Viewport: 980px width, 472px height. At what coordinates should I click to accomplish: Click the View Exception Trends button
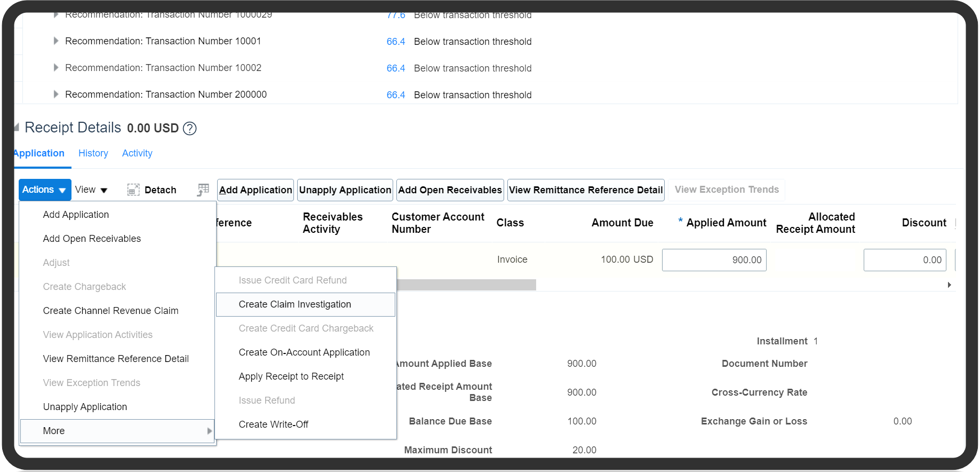pos(727,190)
